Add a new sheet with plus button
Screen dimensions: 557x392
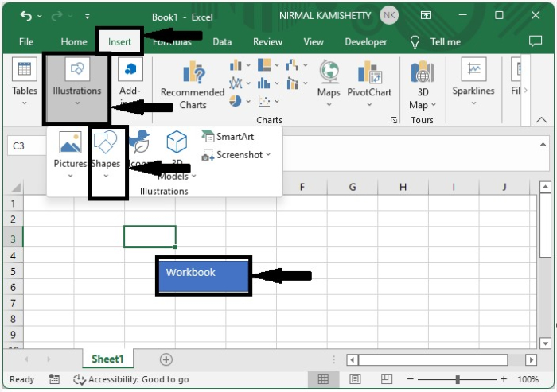tap(166, 359)
